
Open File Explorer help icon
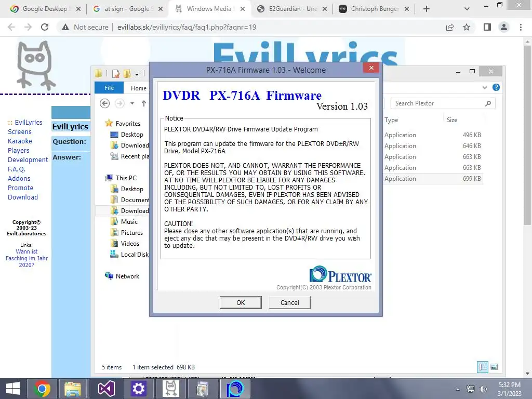(x=496, y=87)
